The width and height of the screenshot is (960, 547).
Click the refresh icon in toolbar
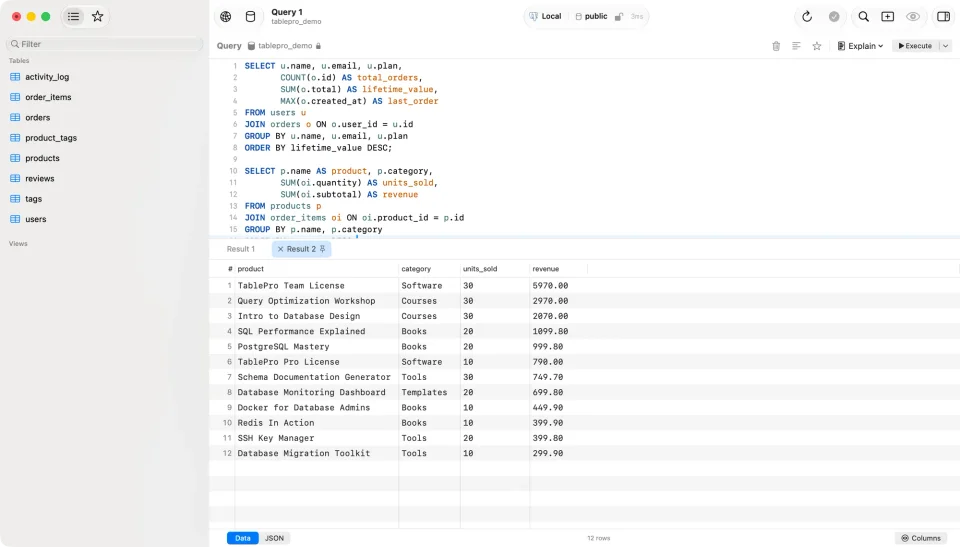point(807,17)
